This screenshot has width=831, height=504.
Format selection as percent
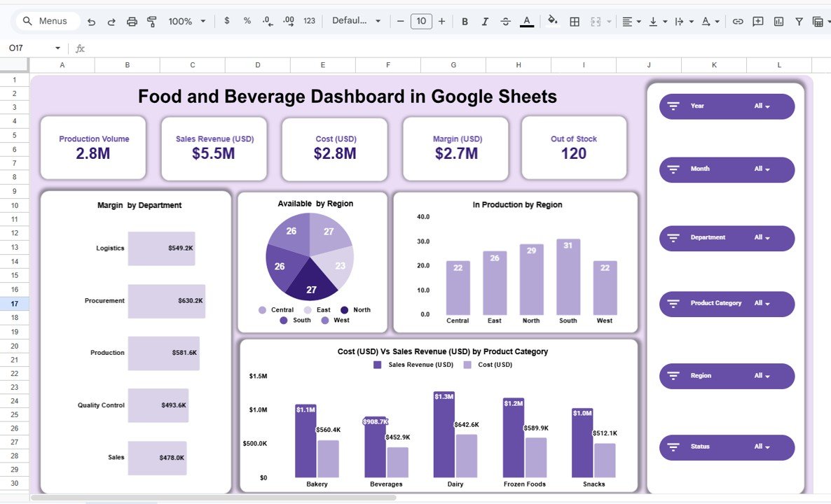tap(246, 21)
